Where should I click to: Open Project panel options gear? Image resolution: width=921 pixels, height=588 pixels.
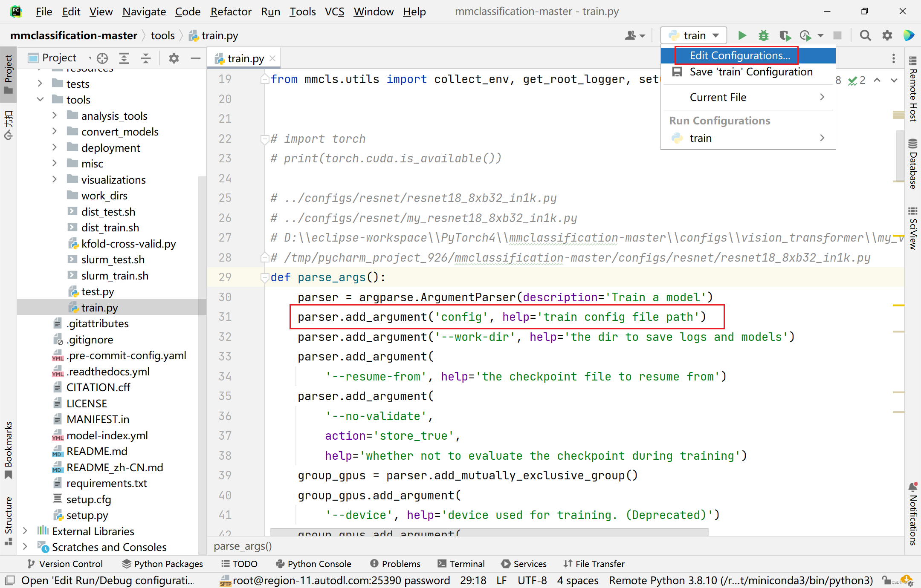click(174, 58)
